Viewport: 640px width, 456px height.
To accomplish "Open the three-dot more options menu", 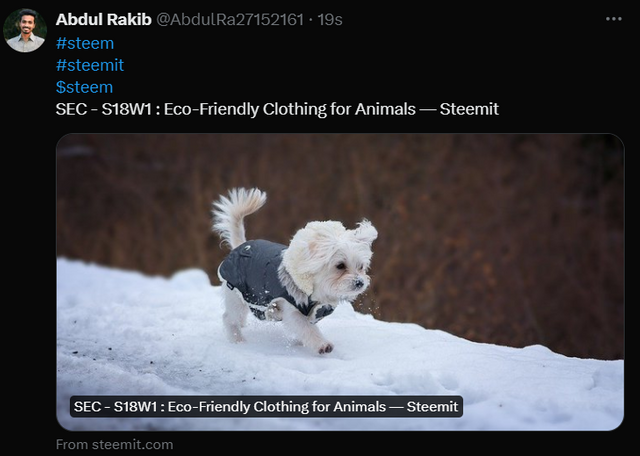I will [x=613, y=19].
